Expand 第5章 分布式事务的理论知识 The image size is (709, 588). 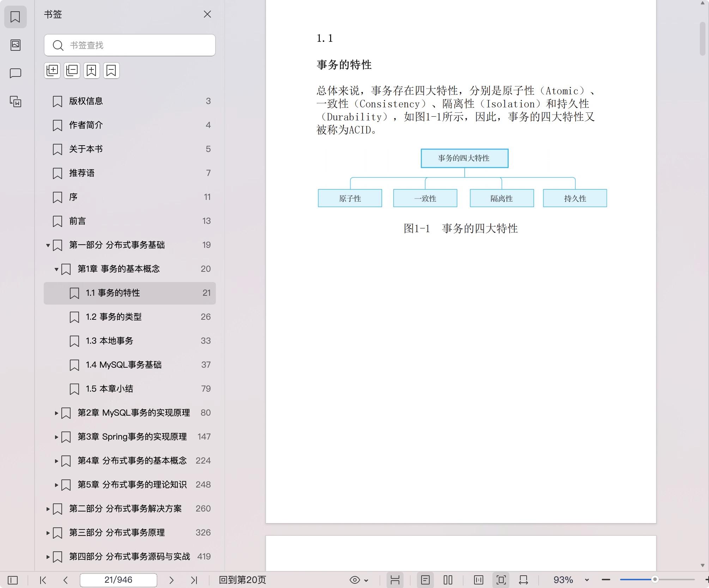pyautogui.click(x=56, y=485)
